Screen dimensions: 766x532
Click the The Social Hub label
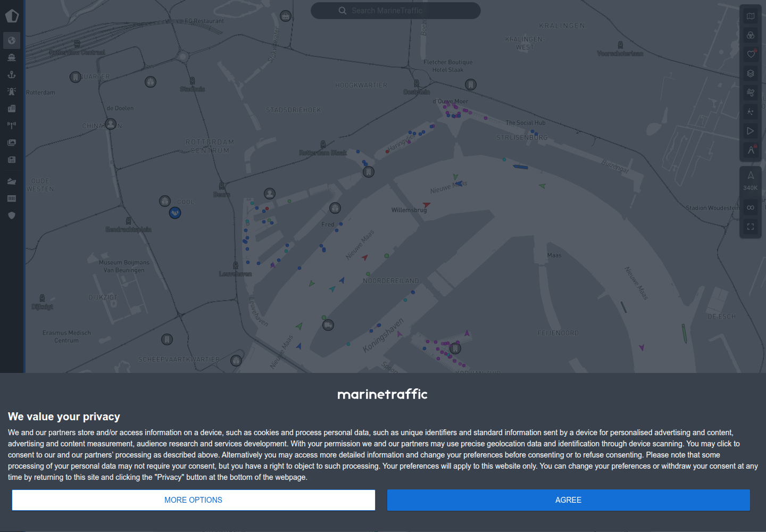pos(526,123)
